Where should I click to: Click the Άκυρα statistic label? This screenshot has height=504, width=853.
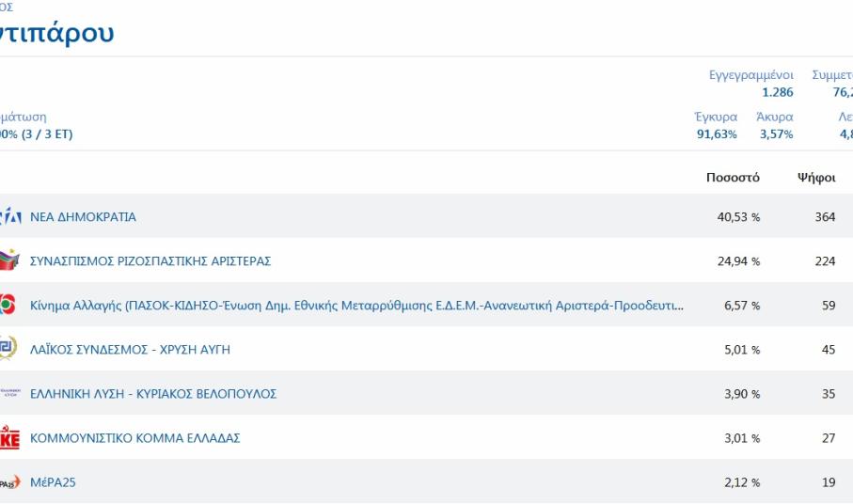click(774, 118)
